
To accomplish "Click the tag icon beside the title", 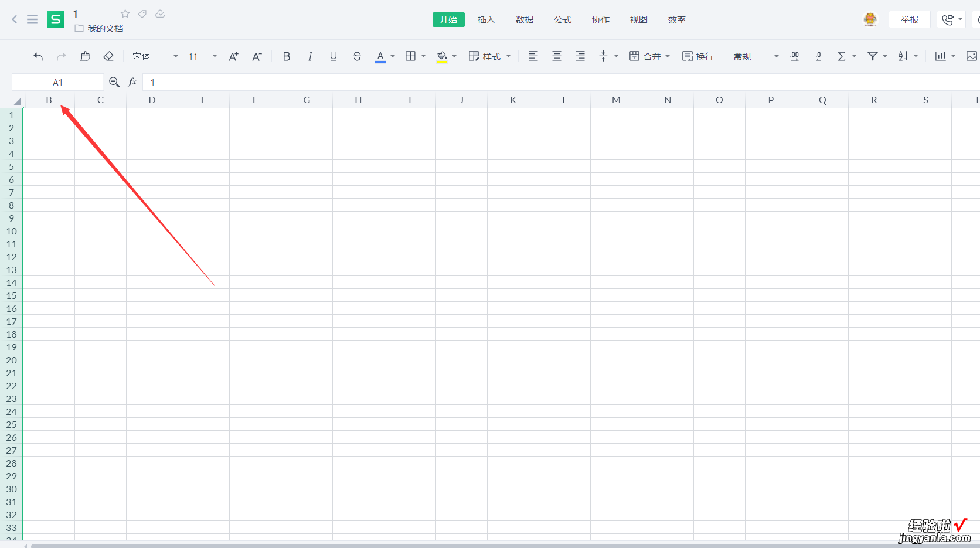I will (142, 13).
